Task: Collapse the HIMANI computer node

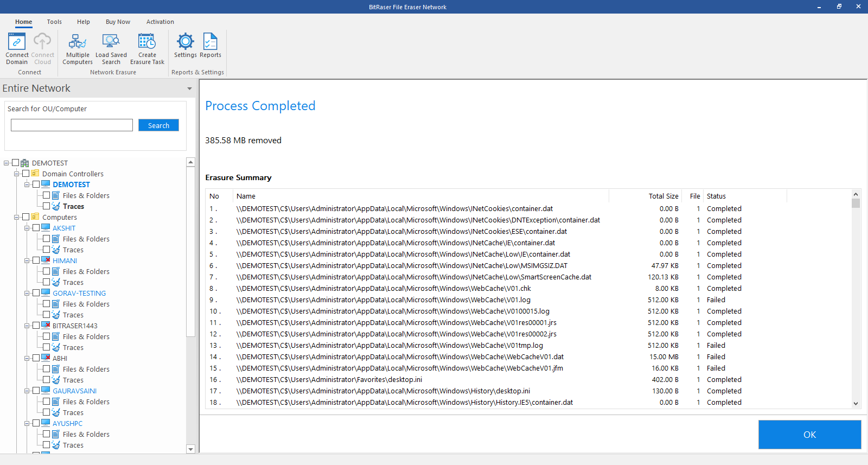Action: [x=27, y=260]
